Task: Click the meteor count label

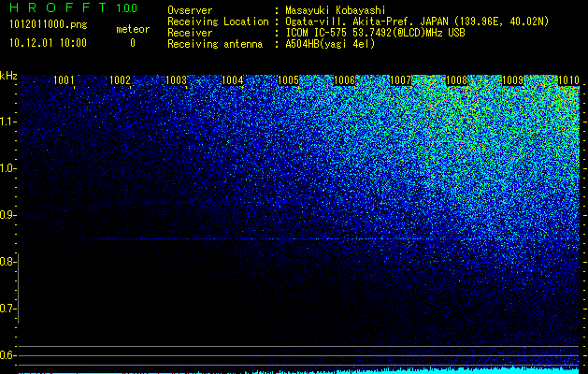Action: click(133, 29)
